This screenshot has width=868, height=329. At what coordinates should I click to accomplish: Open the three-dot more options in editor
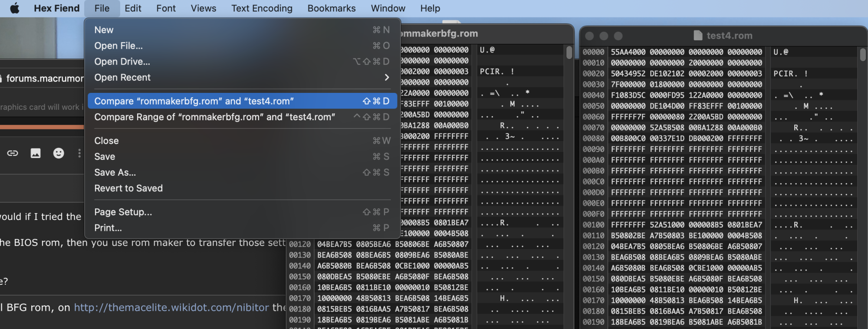point(79,153)
